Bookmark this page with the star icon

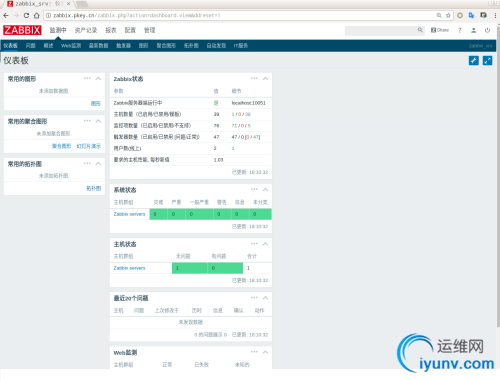point(448,15)
